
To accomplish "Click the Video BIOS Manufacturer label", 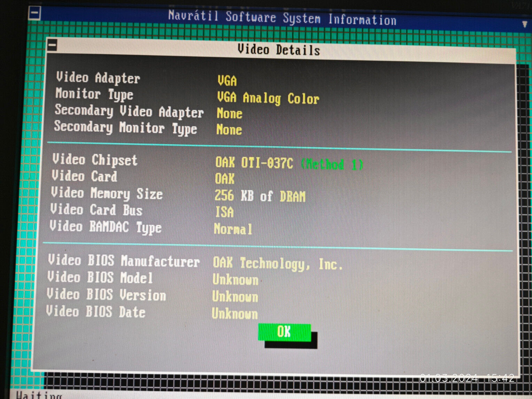I will click(x=124, y=261).
